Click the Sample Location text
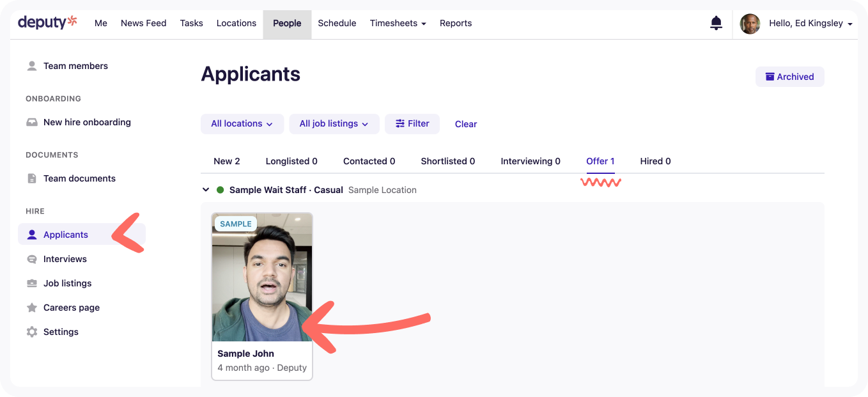 382,190
